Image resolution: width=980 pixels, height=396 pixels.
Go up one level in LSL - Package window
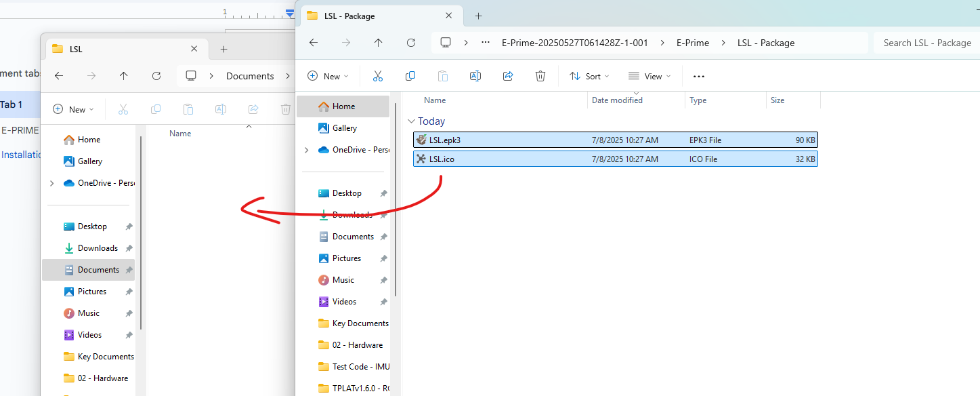pyautogui.click(x=379, y=43)
